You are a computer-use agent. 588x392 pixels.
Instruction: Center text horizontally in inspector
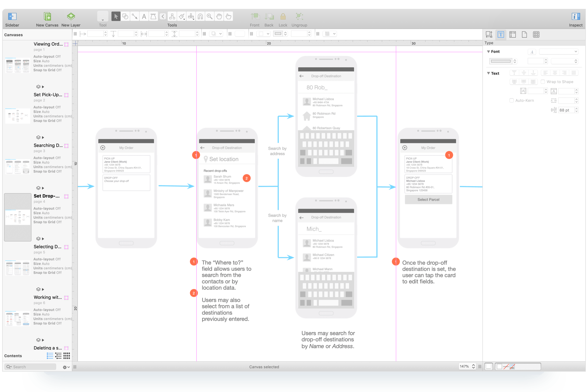(555, 73)
